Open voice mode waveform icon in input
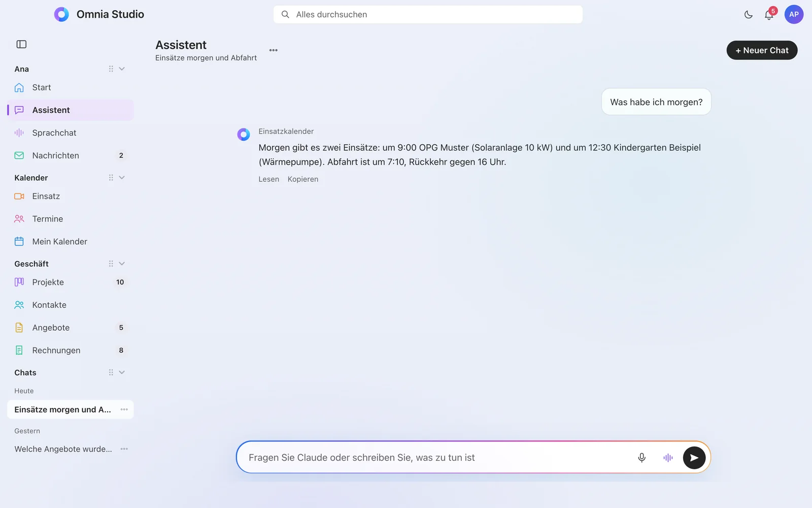Image resolution: width=812 pixels, height=508 pixels. pyautogui.click(x=668, y=458)
